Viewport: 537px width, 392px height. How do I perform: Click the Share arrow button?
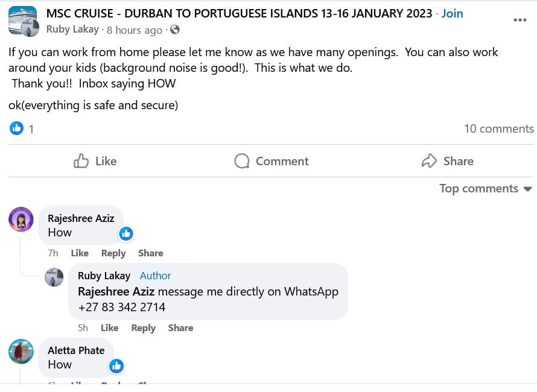coord(447,161)
